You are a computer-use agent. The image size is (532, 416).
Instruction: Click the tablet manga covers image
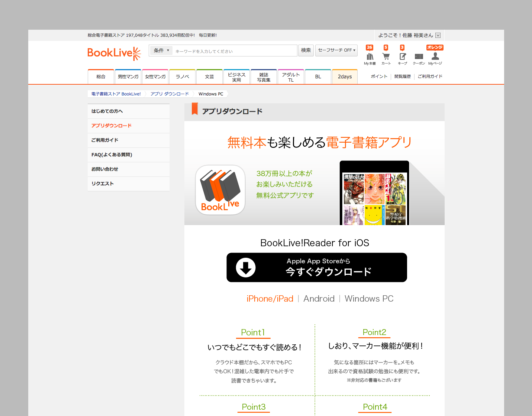point(374,194)
